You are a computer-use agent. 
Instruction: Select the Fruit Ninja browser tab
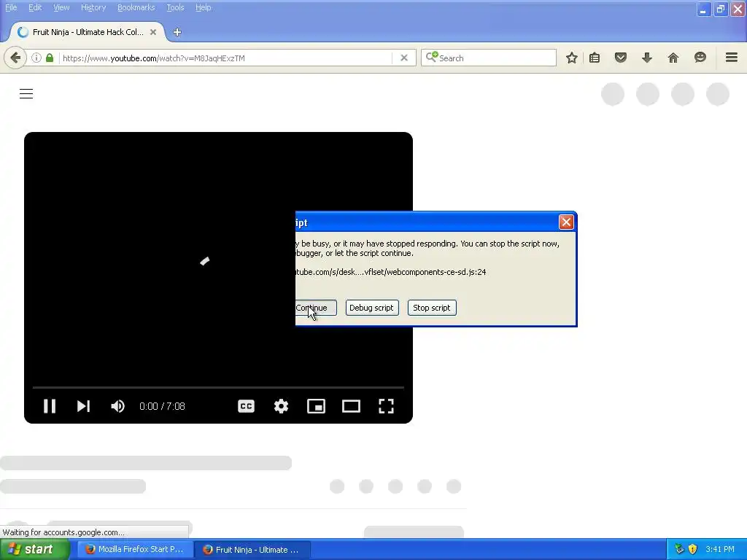pos(88,32)
